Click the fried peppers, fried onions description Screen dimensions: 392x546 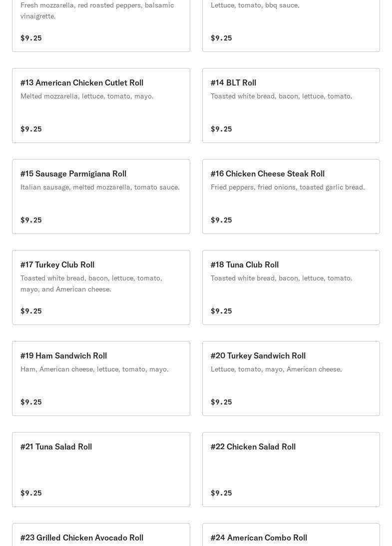point(288,187)
